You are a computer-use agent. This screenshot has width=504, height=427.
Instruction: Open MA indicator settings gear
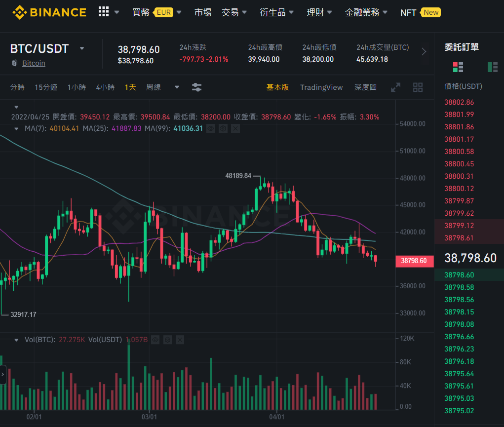(223, 129)
